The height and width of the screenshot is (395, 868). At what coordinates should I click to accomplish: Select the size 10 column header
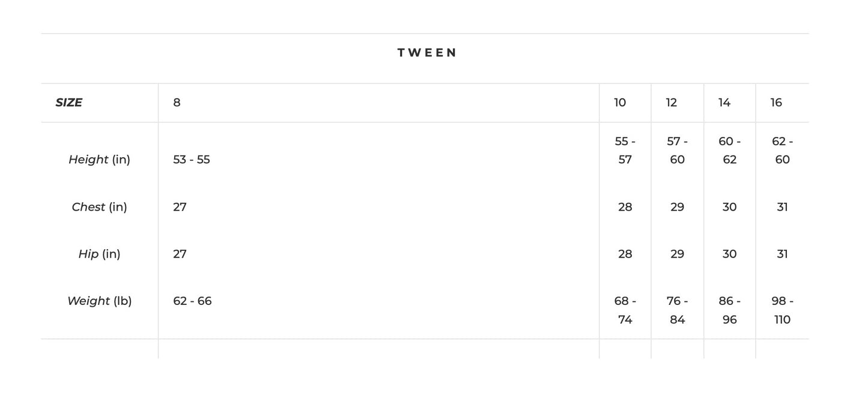click(620, 103)
